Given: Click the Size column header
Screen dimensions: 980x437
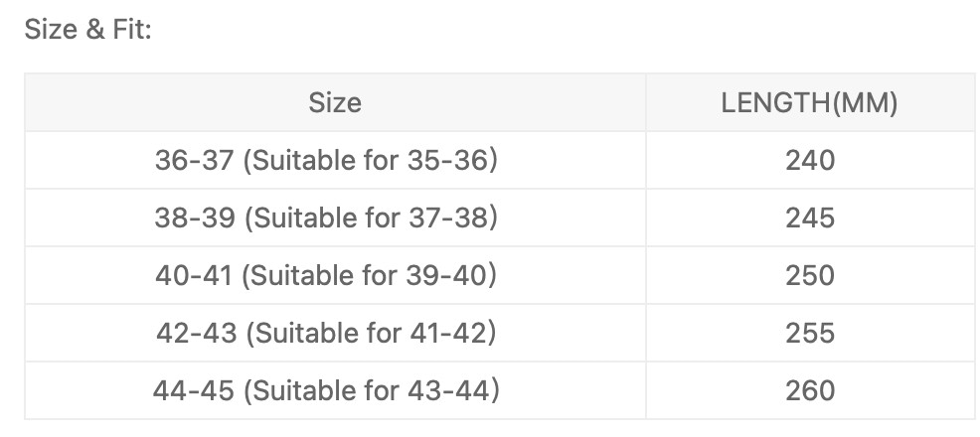Looking at the screenshot, I should 335,102.
